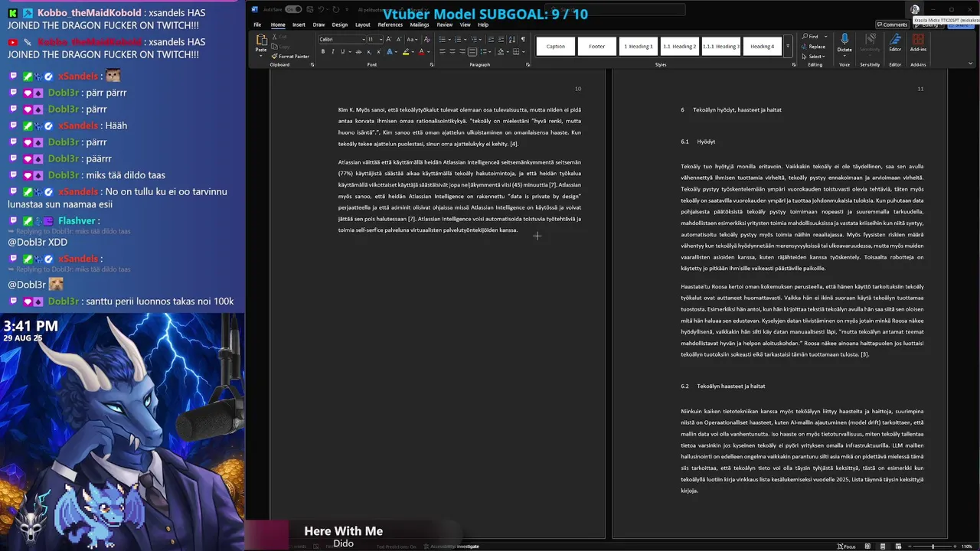The height and width of the screenshot is (551, 980).
Task: Switch to the Mailings tab
Action: coord(420,24)
